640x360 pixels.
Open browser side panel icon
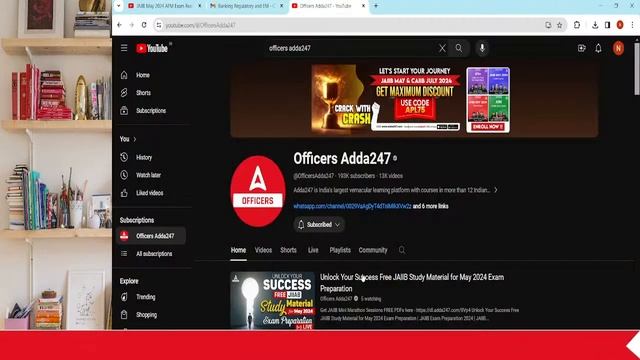point(607,25)
